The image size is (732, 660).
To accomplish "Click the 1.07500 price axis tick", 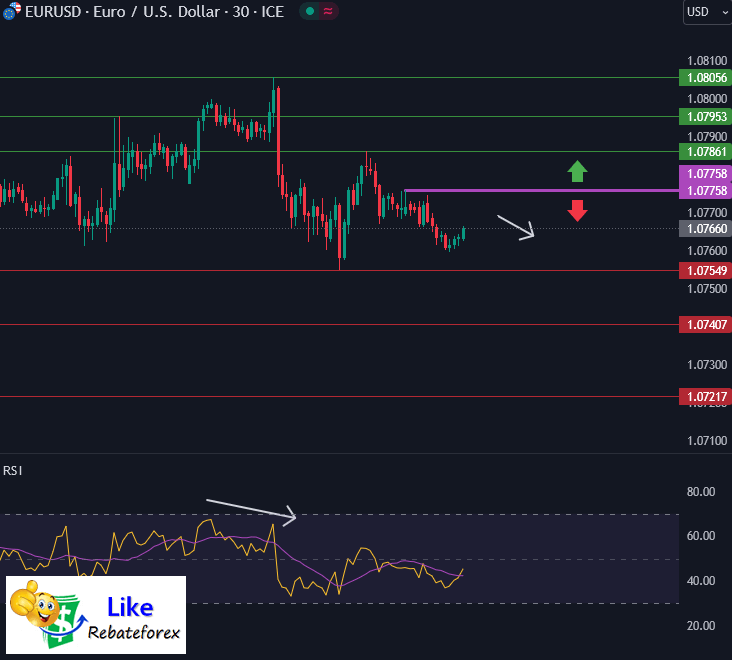I will click(x=707, y=288).
